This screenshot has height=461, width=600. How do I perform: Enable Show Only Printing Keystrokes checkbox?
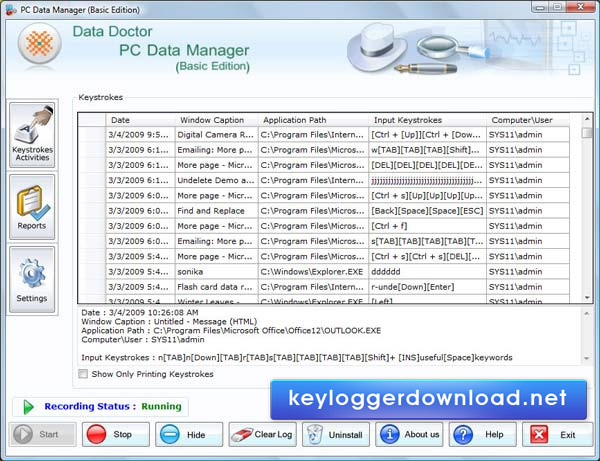coord(83,374)
